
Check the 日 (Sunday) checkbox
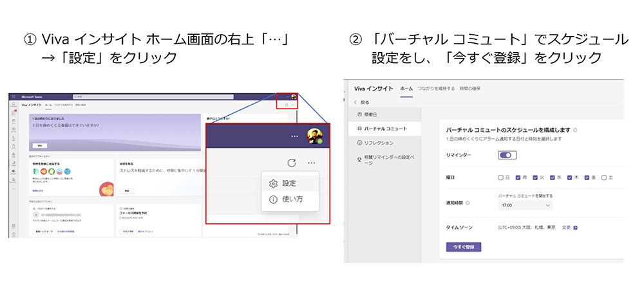tap(500, 177)
